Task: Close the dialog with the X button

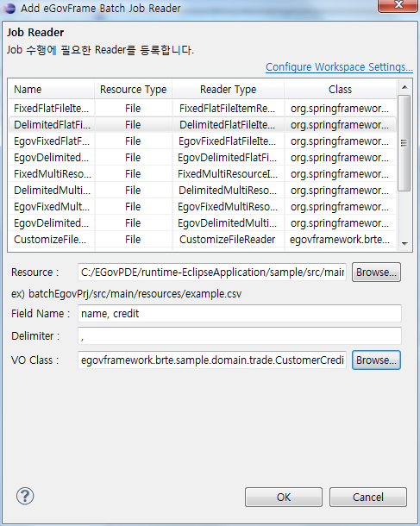Action: pyautogui.click(x=398, y=5)
